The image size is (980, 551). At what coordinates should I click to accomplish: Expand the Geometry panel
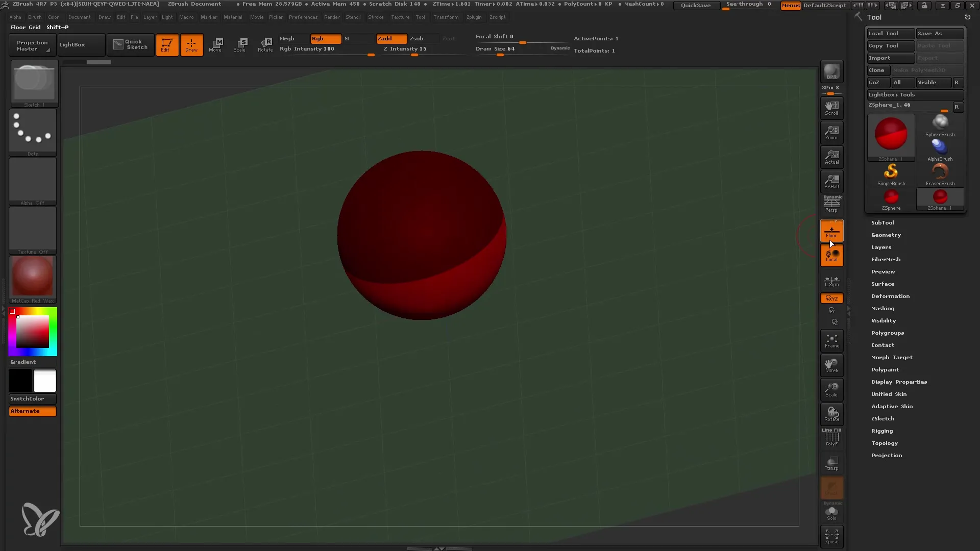[x=886, y=234]
